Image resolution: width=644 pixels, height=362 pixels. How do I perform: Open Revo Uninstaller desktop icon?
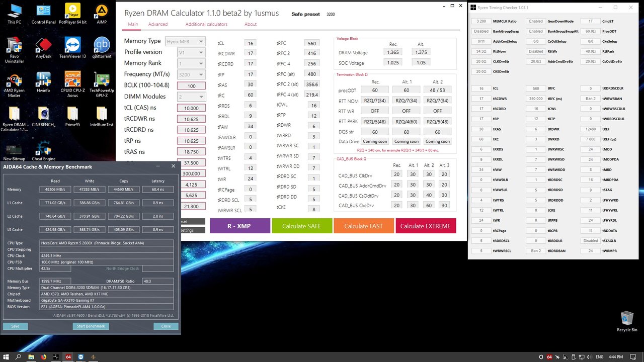point(15,50)
